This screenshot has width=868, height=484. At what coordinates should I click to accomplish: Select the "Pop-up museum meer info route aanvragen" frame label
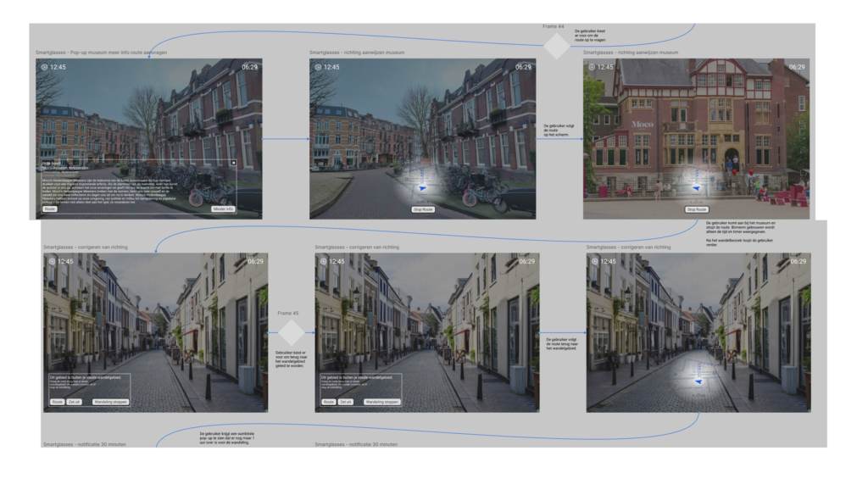point(102,53)
